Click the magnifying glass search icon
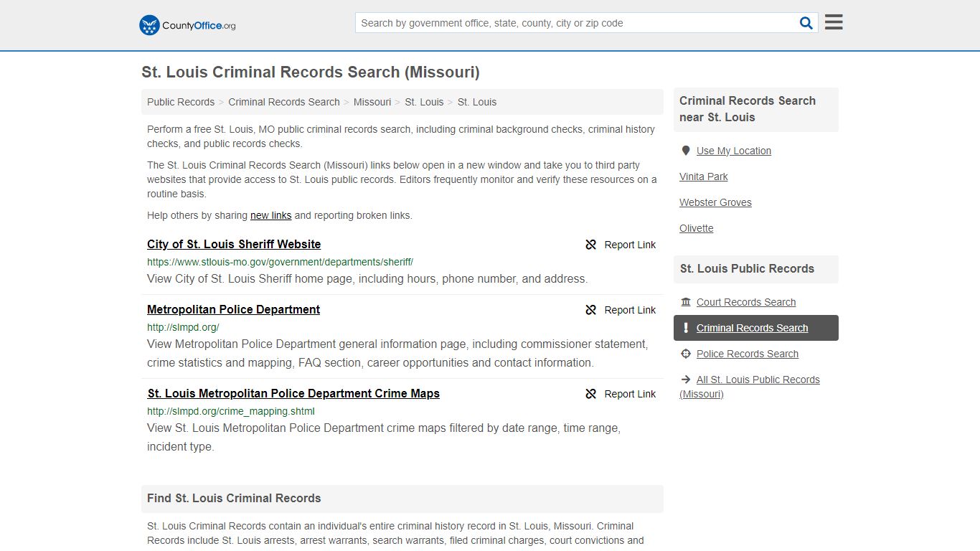Image resolution: width=980 pixels, height=551 pixels. tap(806, 23)
